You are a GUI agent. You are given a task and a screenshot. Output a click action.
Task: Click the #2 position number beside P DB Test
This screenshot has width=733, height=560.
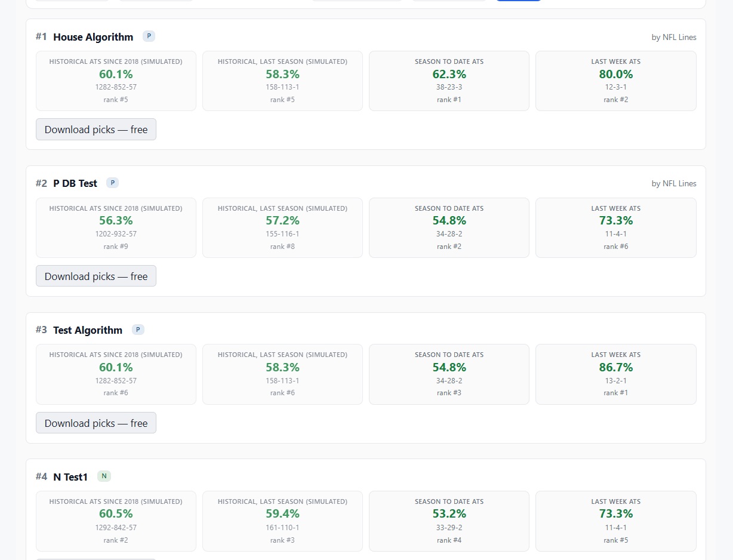[x=41, y=183]
